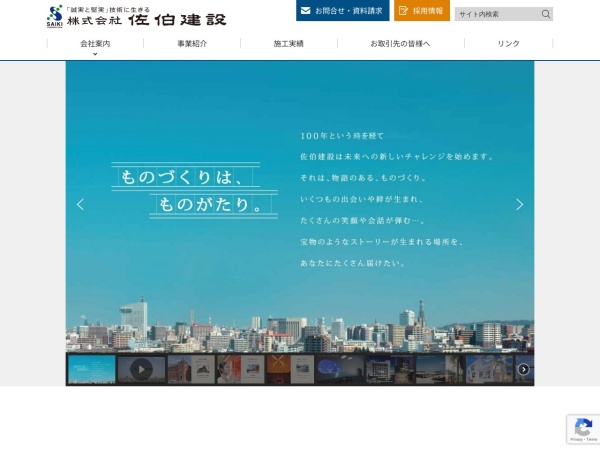Click the reCAPTCHA badge
Image resolution: width=600 pixels, height=450 pixels.
tap(582, 428)
